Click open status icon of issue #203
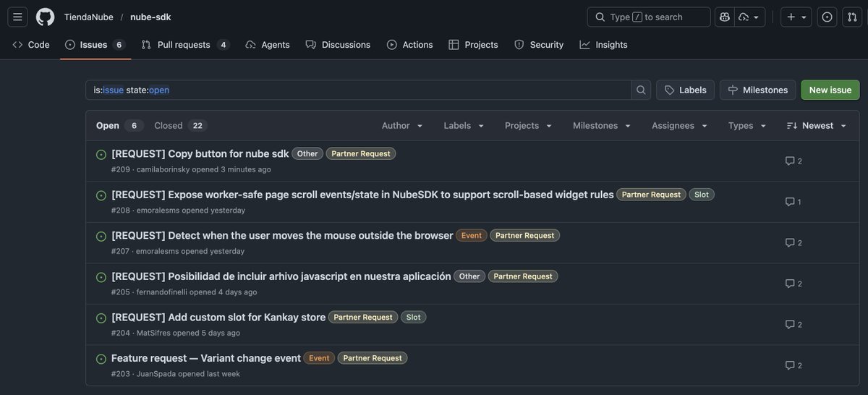This screenshot has width=868, height=395. click(x=101, y=359)
